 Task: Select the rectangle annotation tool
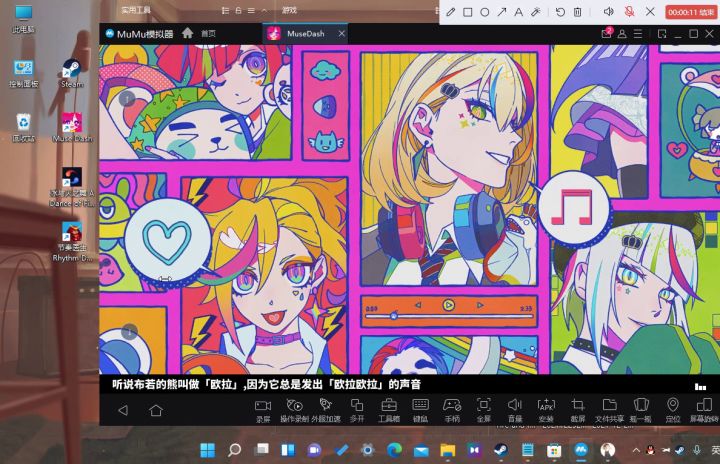tap(467, 12)
